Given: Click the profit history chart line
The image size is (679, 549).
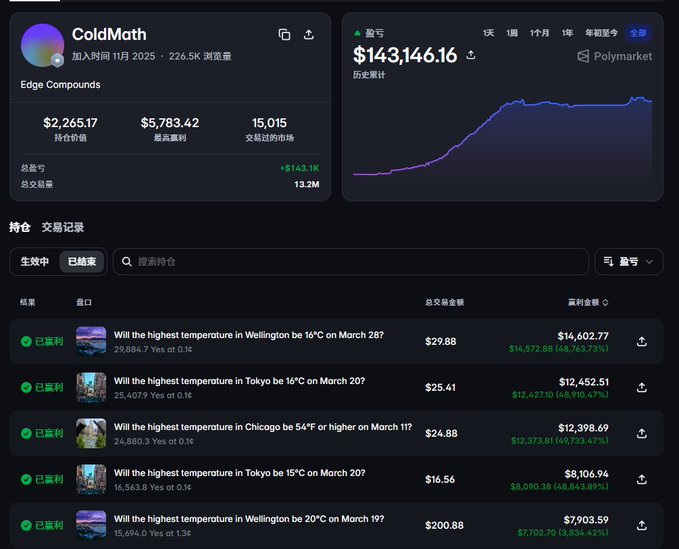Looking at the screenshot, I should (x=502, y=136).
